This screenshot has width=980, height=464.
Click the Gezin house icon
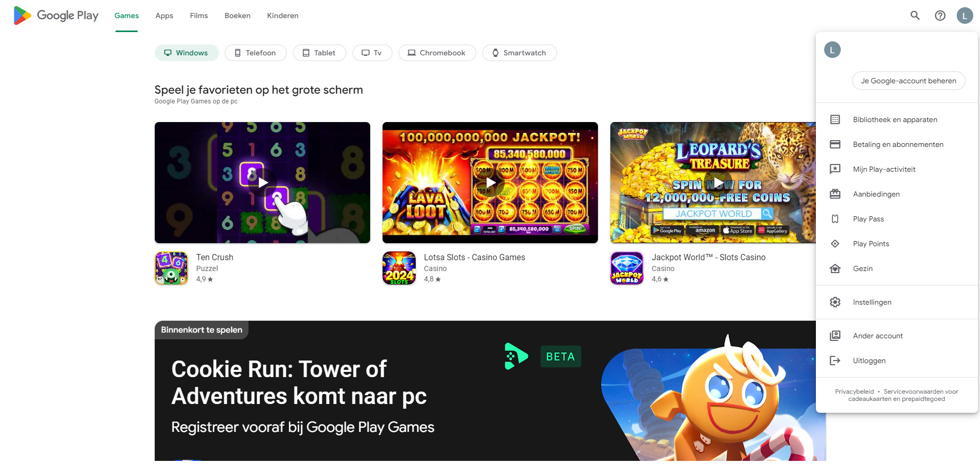pyautogui.click(x=835, y=268)
